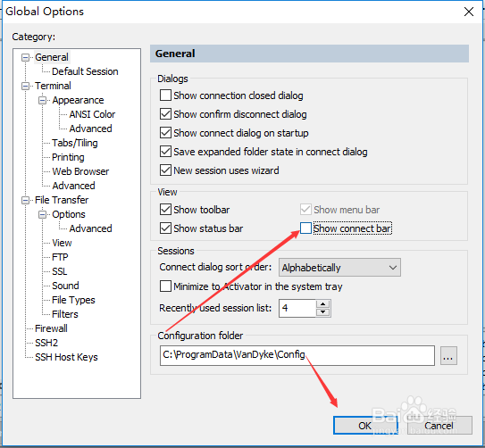The width and height of the screenshot is (485, 448).
Task: Open ANSI Color settings
Action: point(92,114)
